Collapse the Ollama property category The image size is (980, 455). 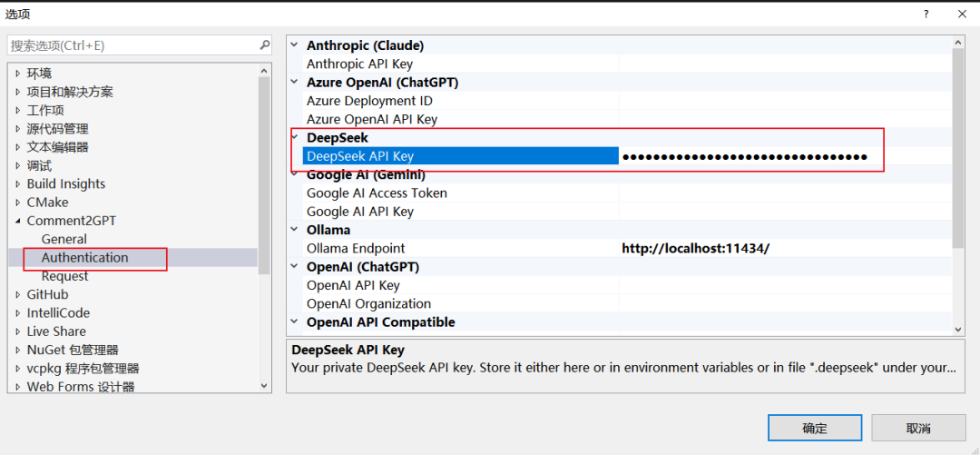coord(295,231)
